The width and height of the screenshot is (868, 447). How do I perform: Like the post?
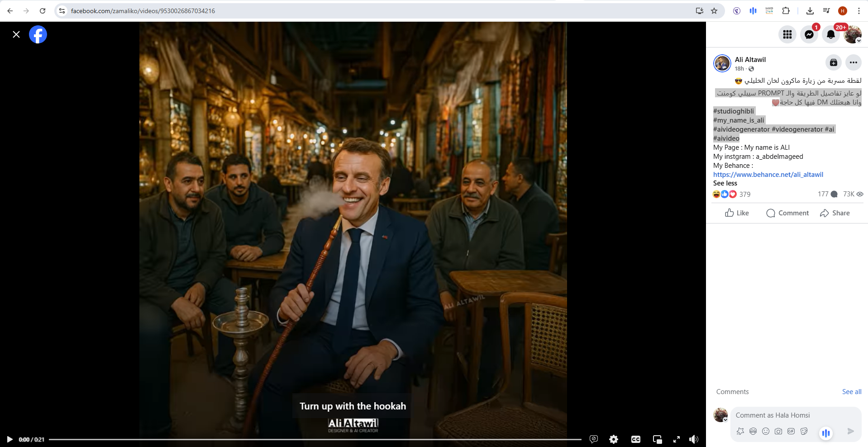click(x=737, y=213)
